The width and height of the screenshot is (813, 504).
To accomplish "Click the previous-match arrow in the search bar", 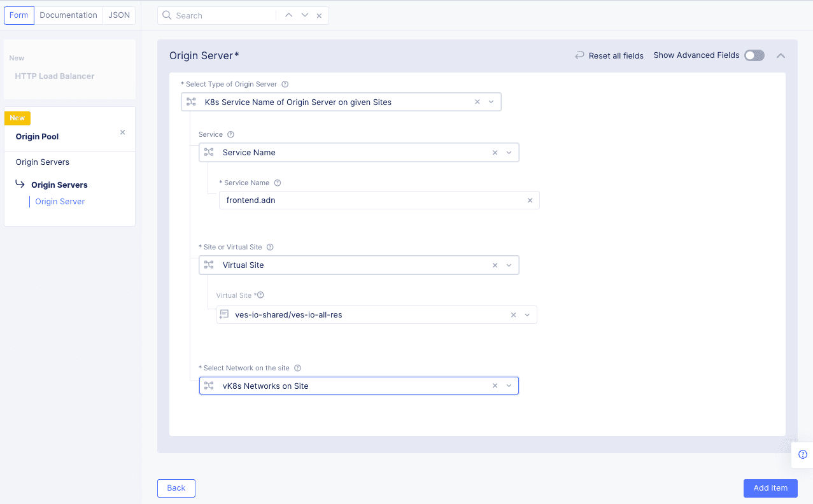I will point(288,15).
